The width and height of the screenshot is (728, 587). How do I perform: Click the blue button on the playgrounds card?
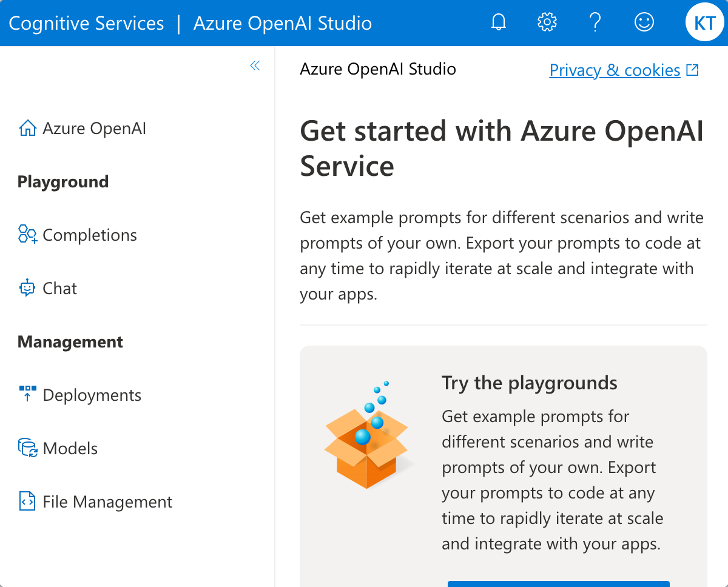coord(559,584)
